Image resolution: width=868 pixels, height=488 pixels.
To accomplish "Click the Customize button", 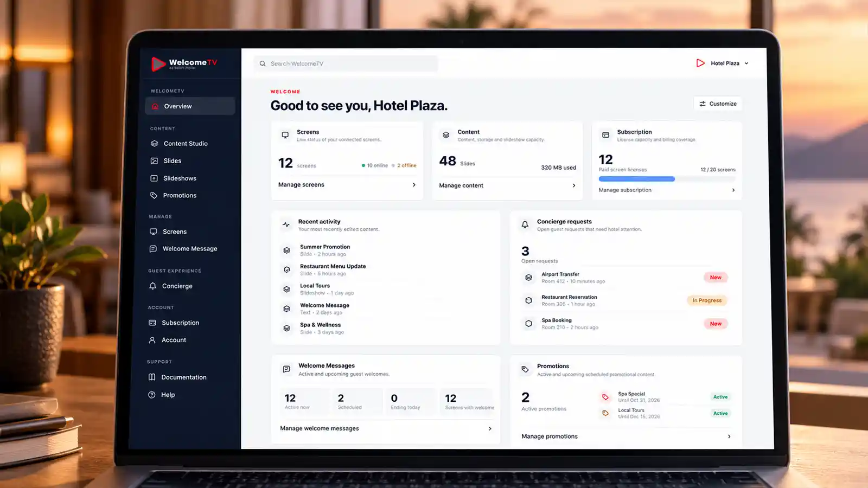I will click(x=718, y=104).
